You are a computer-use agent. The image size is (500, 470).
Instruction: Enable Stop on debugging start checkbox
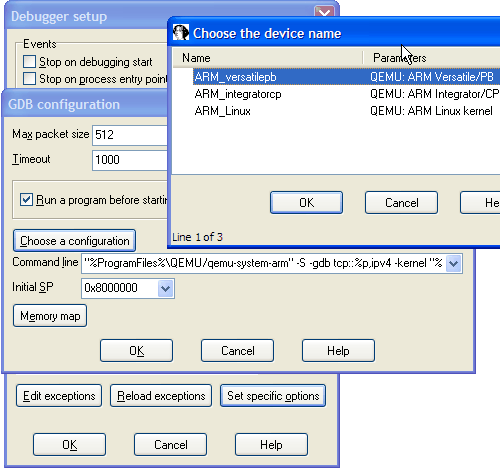[x=29, y=62]
